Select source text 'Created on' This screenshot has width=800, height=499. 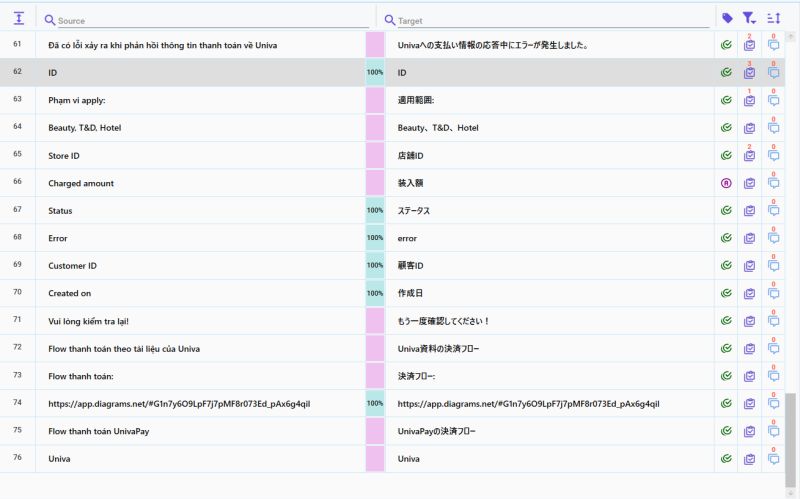(69, 293)
